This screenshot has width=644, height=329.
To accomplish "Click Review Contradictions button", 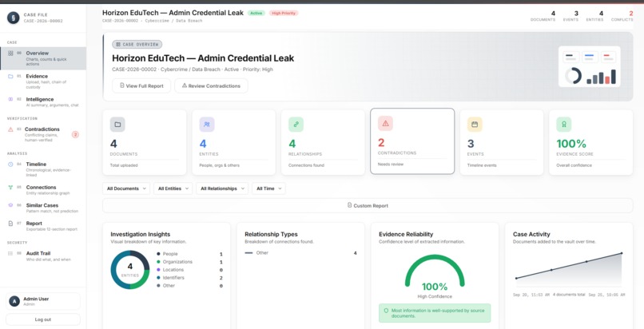I will 211,85.
